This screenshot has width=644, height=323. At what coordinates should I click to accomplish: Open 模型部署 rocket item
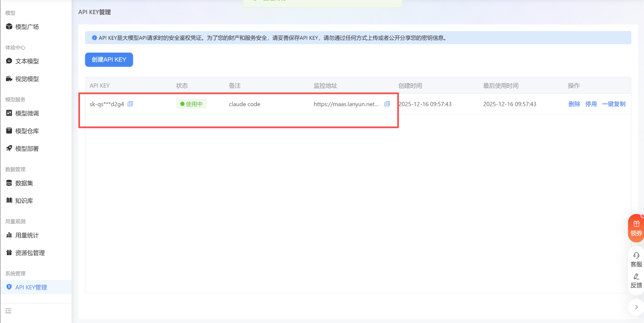point(27,149)
